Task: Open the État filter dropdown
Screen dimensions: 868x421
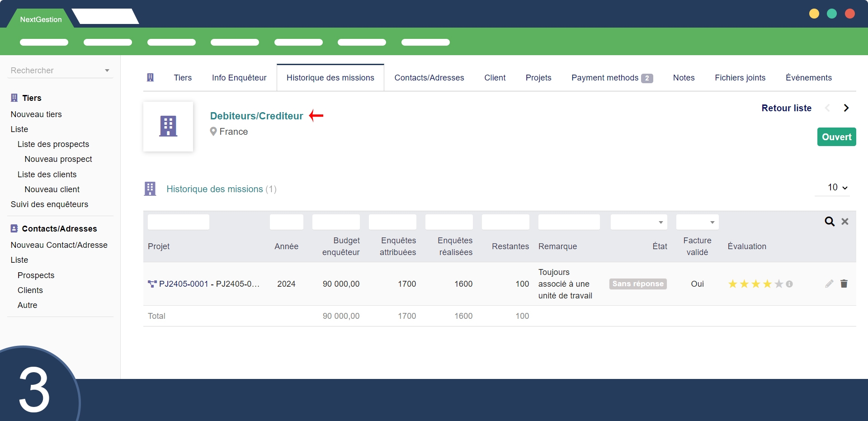Action: (x=638, y=222)
